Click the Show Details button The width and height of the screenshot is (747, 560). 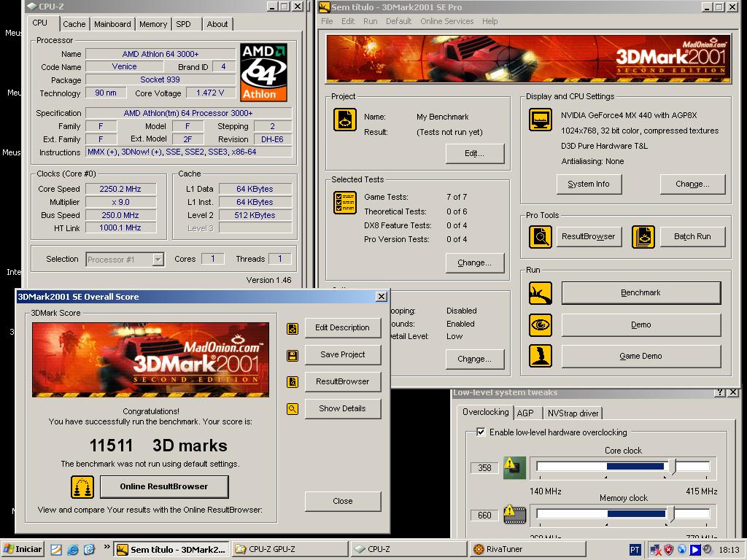click(343, 408)
